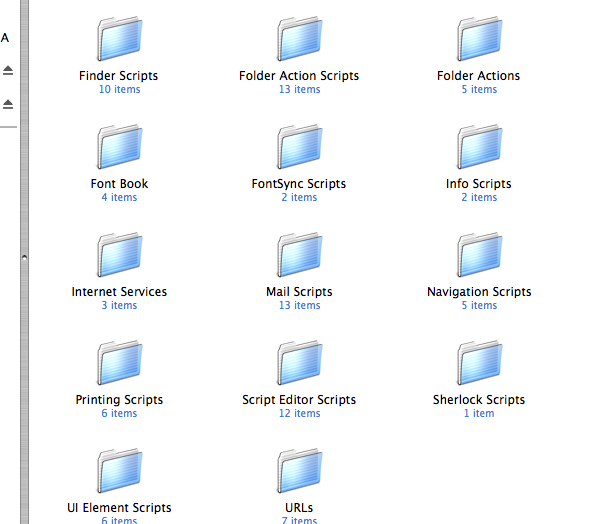
Task: Select the Folder Action Scripts folder icon
Action: click(300, 39)
